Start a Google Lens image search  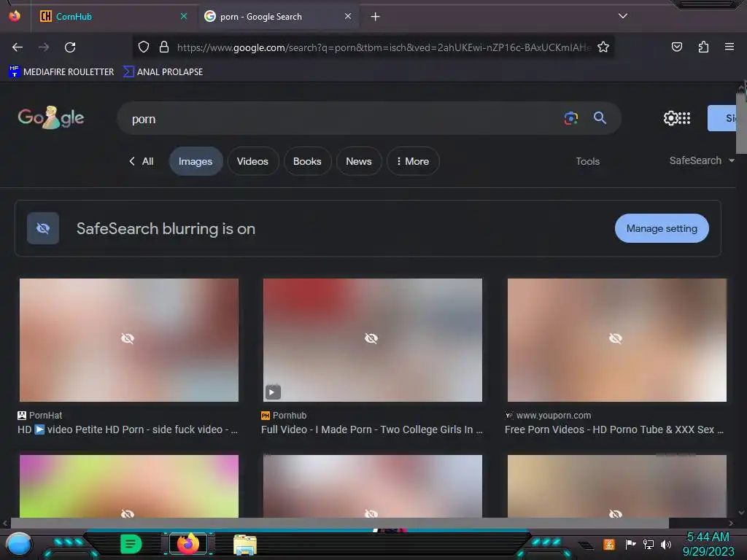click(570, 117)
